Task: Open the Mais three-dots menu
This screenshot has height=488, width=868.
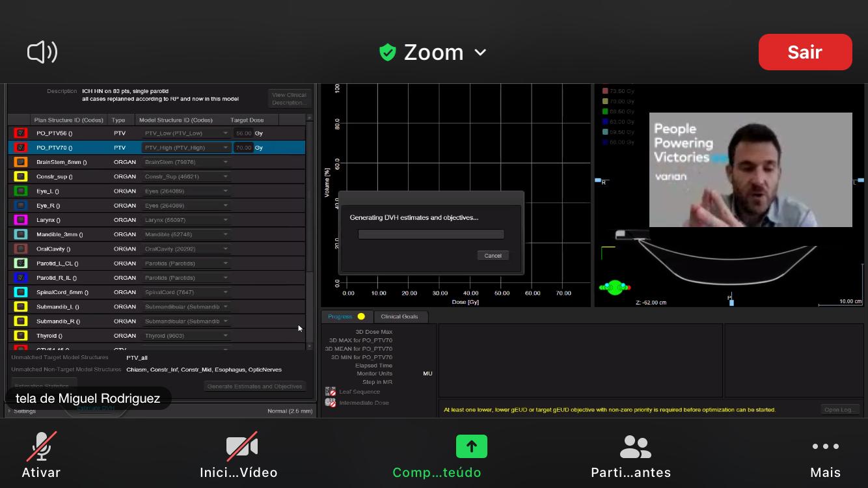Action: 825,446
